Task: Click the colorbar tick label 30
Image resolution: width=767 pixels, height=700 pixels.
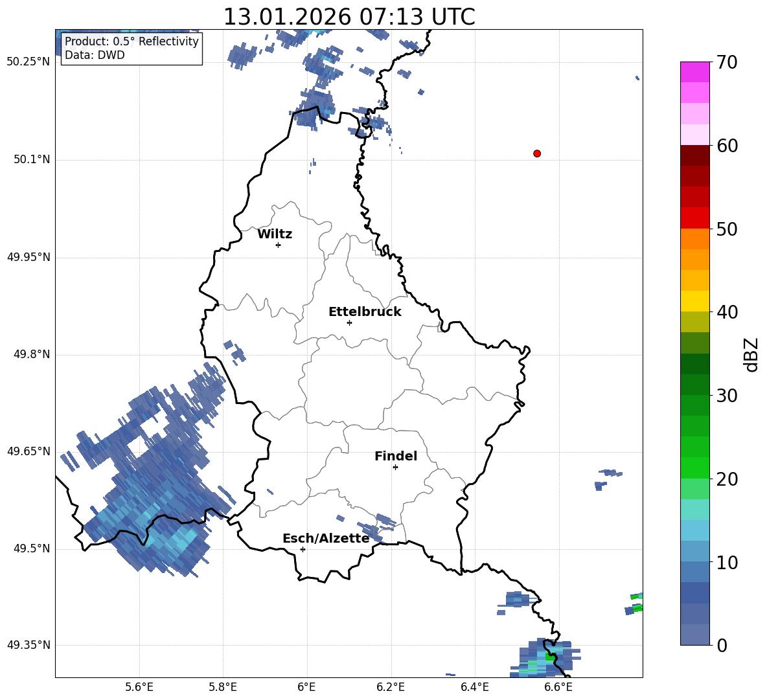Action: [727, 396]
